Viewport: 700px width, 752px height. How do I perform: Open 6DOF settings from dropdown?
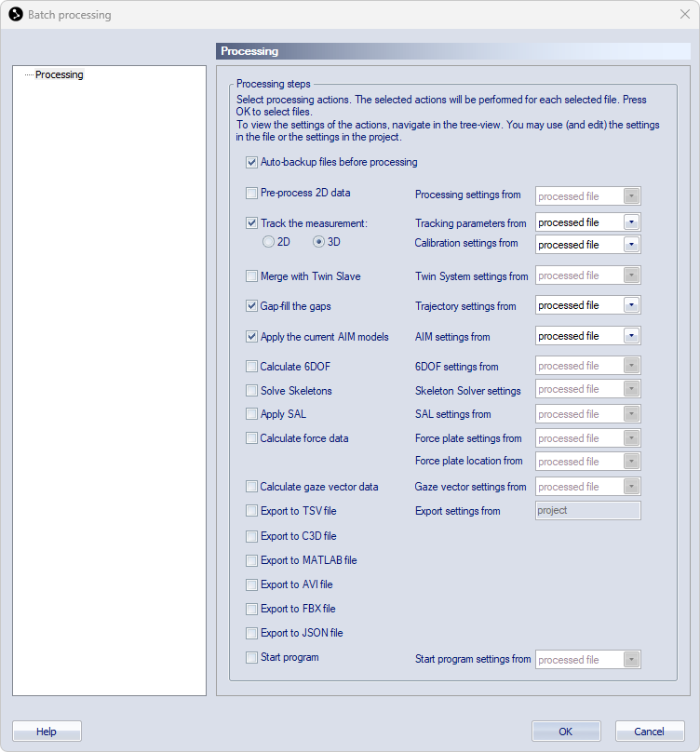click(x=587, y=366)
